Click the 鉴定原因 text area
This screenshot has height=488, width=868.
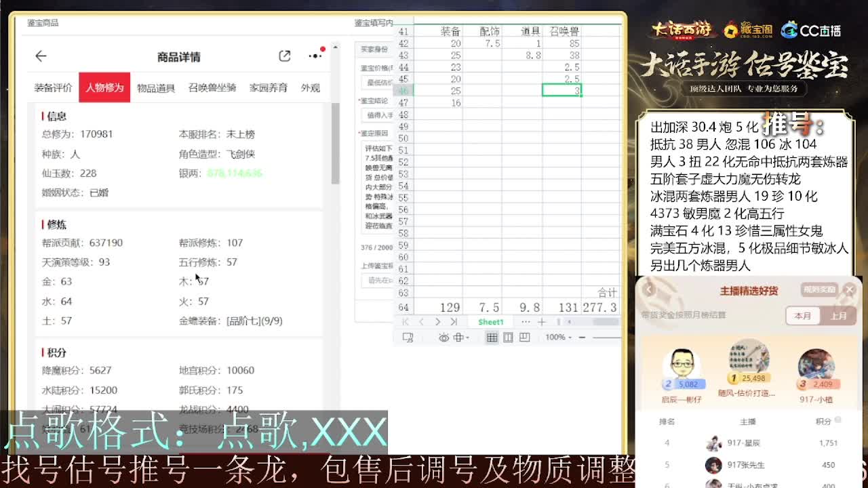(x=378, y=186)
